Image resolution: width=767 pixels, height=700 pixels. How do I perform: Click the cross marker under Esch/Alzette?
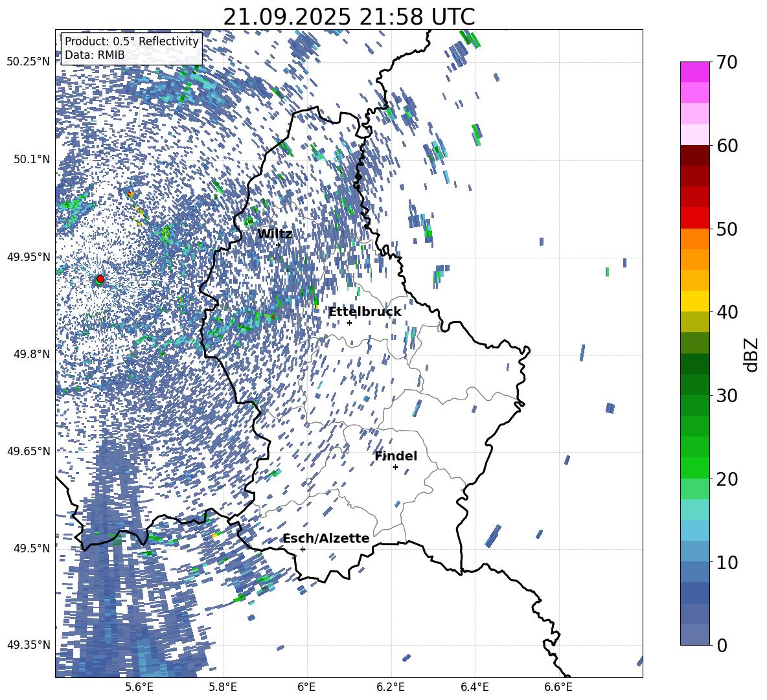coord(303,549)
